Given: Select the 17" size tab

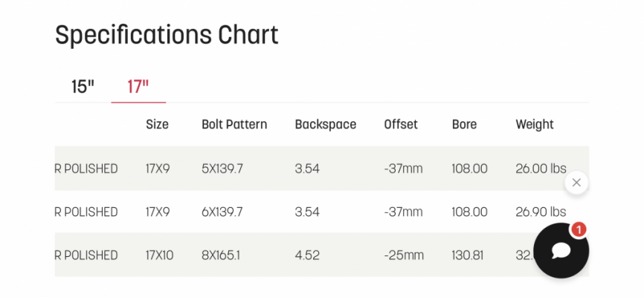Looking at the screenshot, I should pos(138,87).
